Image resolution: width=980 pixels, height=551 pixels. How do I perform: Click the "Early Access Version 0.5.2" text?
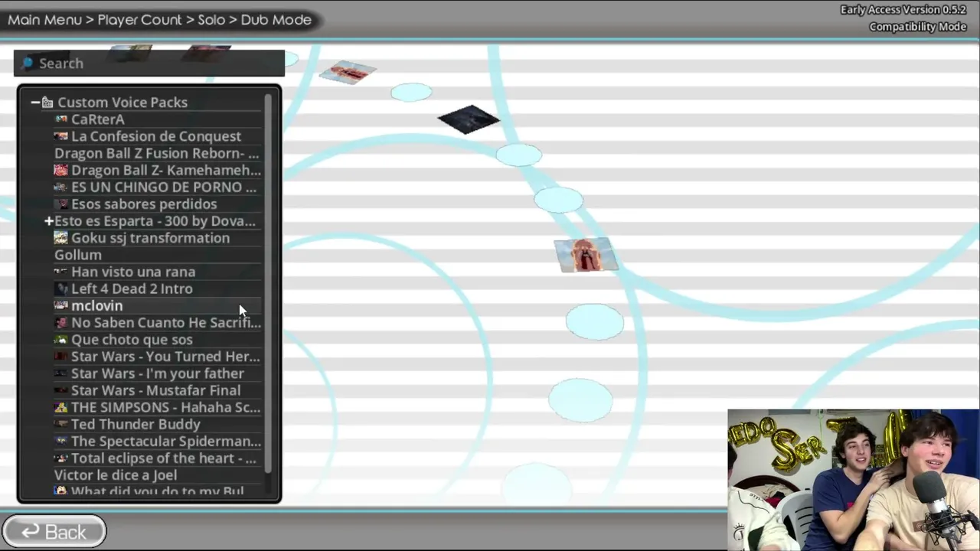[x=903, y=10]
